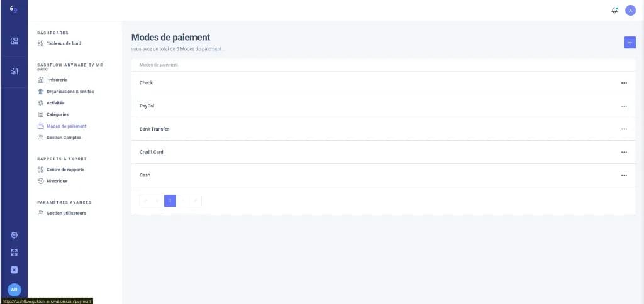Image resolution: width=644 pixels, height=304 pixels.
Task: Click the AB user badge at sidebar bottom
Action: click(x=14, y=290)
